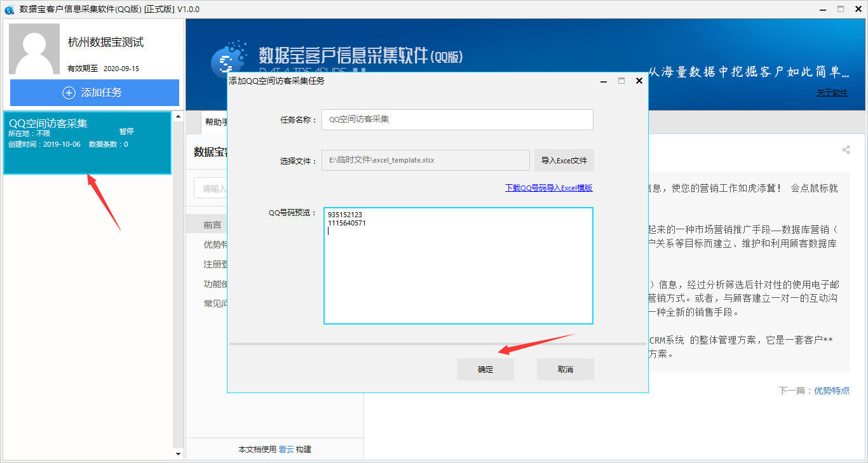Click the expiry date 2020-09-15

[121, 69]
